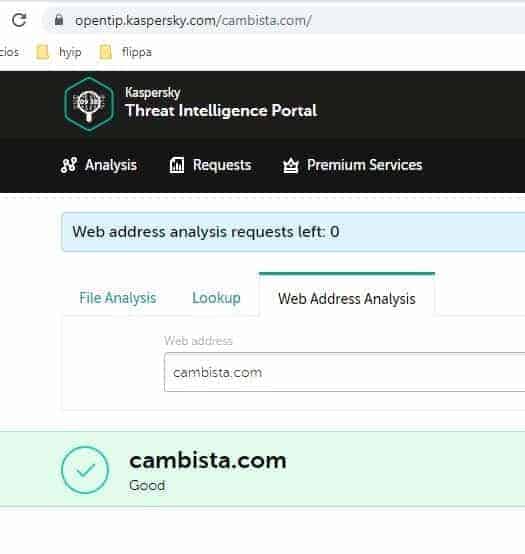Open the Premium Services menu item
Viewport: 525px width, 554px height.
(353, 165)
